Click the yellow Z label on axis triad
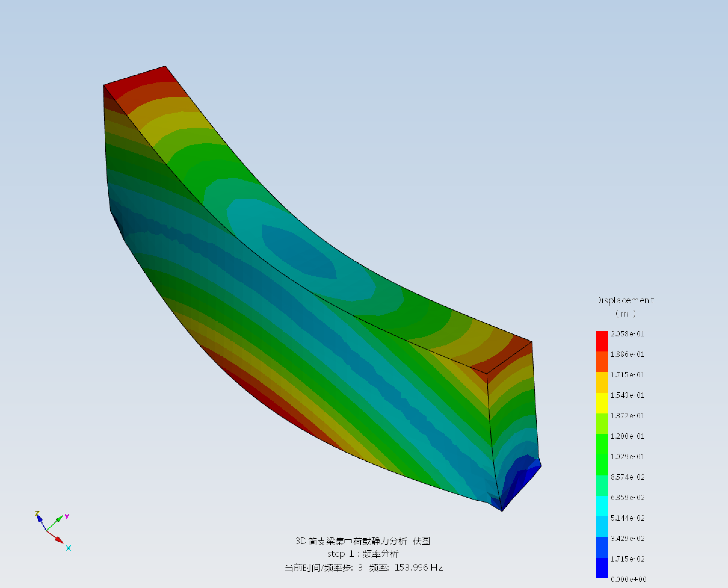Image resolution: width=728 pixels, height=588 pixels. 37,514
